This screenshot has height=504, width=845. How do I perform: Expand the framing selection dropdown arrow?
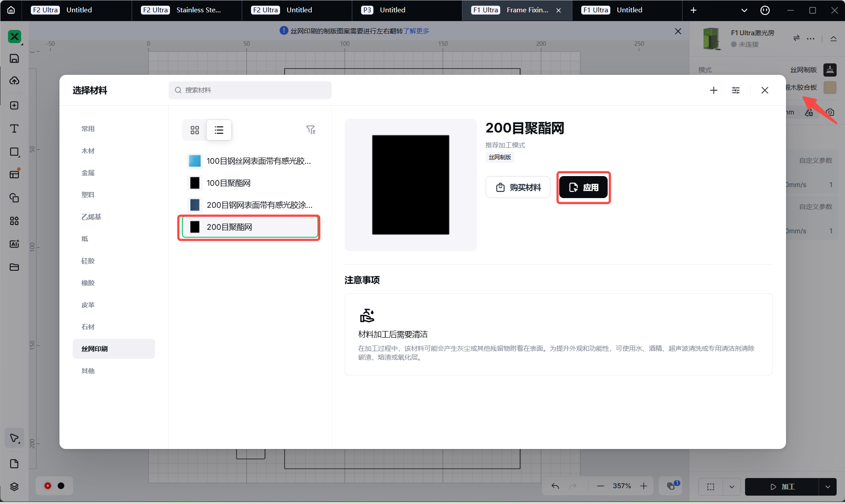coord(732,487)
